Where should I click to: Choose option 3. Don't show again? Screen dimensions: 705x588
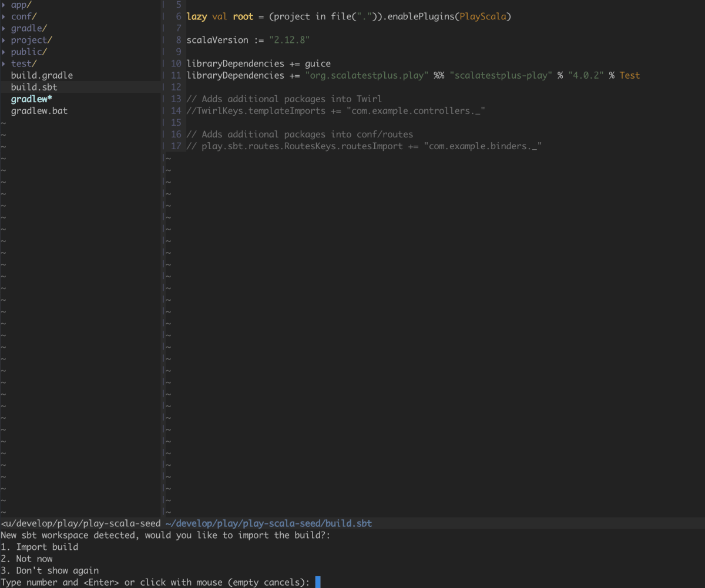pos(49,570)
